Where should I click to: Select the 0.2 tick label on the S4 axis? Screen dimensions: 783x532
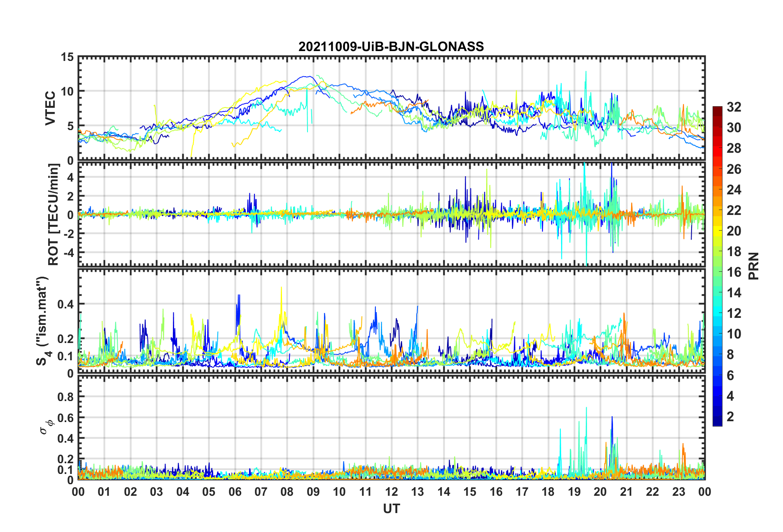pyautogui.click(x=66, y=339)
